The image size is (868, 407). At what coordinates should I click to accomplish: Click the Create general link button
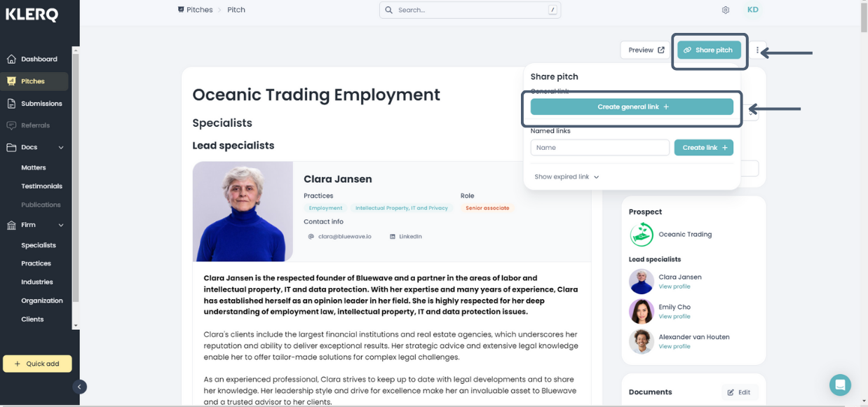pyautogui.click(x=632, y=106)
